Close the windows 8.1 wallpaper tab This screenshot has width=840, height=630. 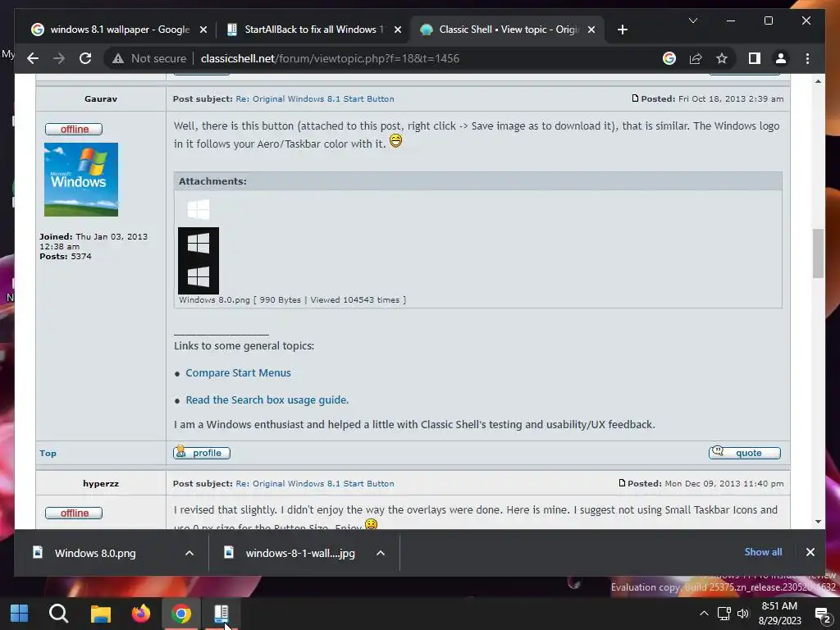pyautogui.click(x=203, y=30)
